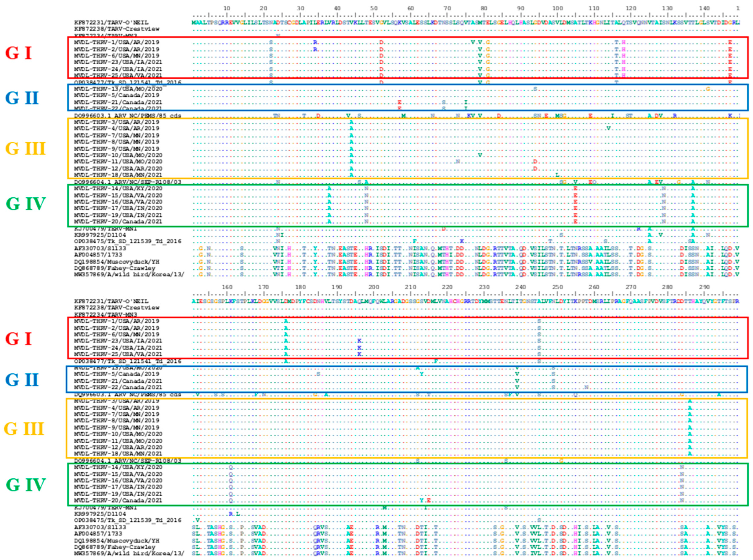753x560 pixels.
Task: Click the blue G II label in upper block
Action: tap(22, 98)
